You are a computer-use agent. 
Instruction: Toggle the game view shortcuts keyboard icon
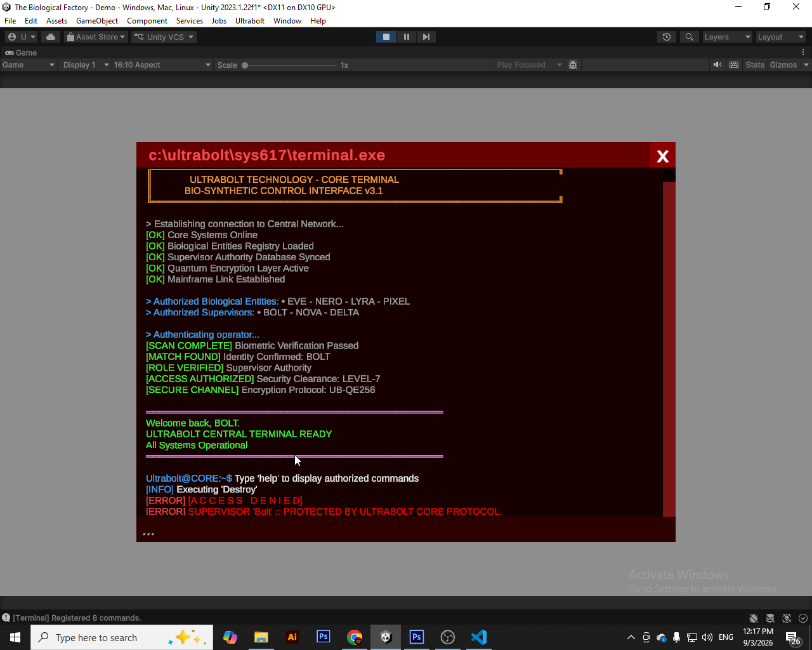[x=734, y=65]
